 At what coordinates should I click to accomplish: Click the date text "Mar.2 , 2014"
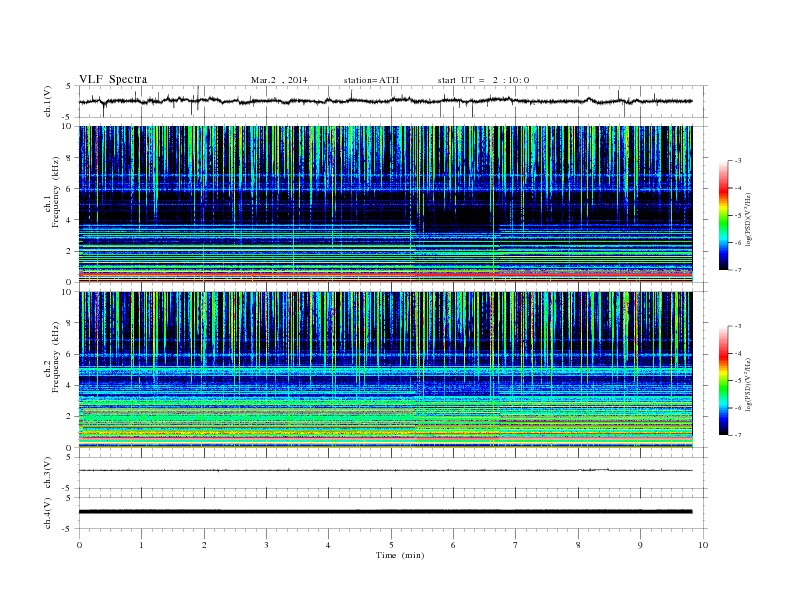tap(279, 80)
